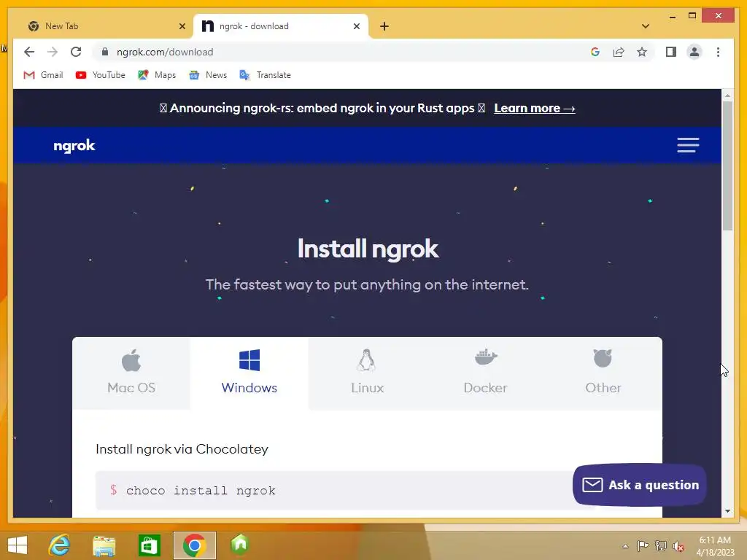The image size is (747, 560).
Task: Open the YouTube bookmark
Action: tap(101, 75)
